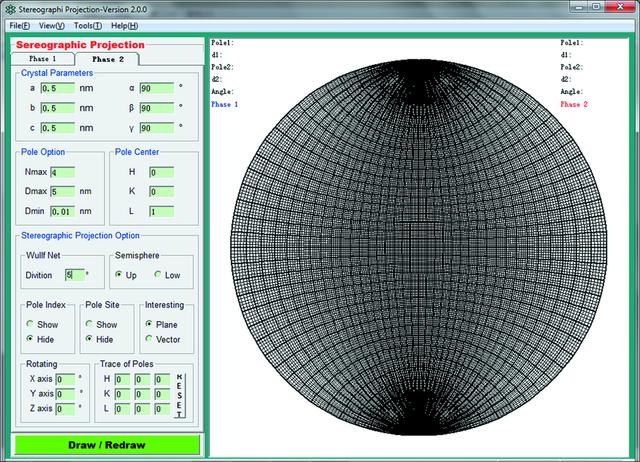Select the Up semisphere option
Viewport: 640px width, 462px height.
(x=126, y=275)
